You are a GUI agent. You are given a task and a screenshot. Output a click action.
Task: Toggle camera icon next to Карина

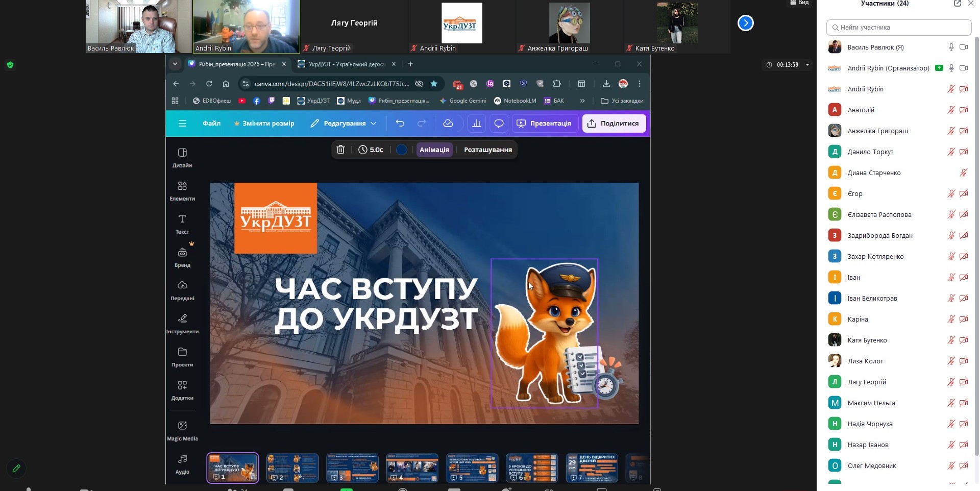964,318
